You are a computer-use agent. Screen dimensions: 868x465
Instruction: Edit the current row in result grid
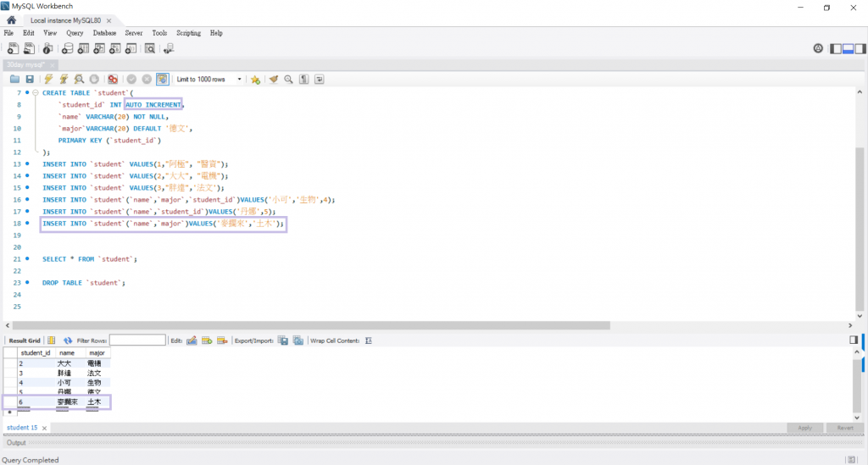click(x=192, y=340)
